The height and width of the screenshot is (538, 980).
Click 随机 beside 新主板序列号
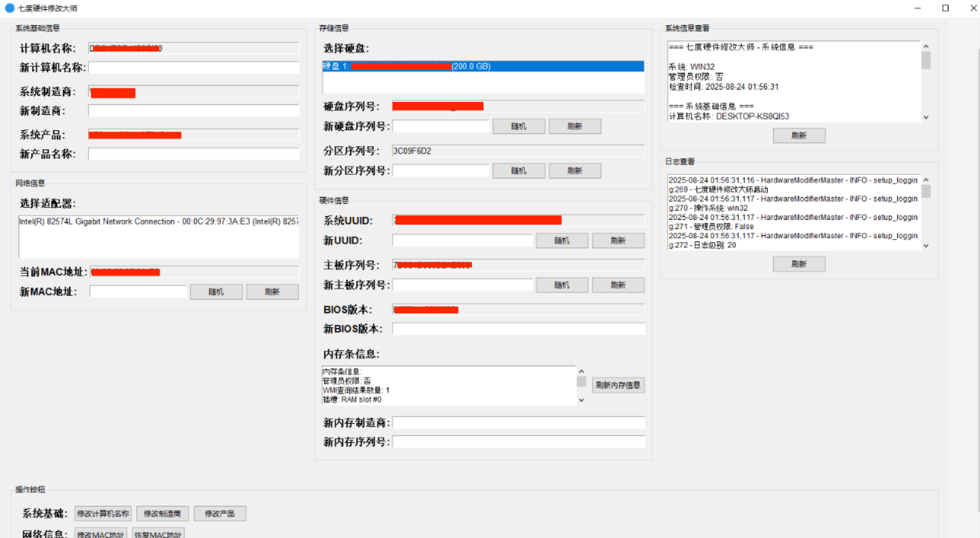[562, 285]
